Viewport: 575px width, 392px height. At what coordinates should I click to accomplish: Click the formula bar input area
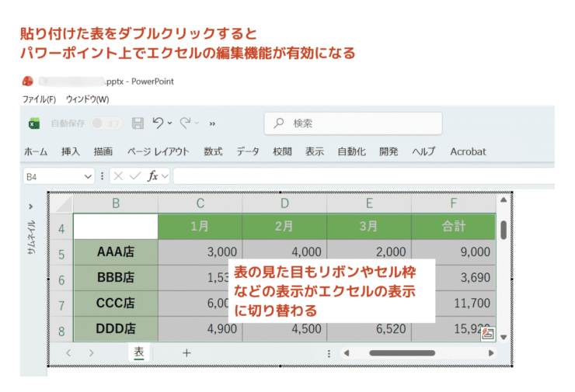pyautogui.click(x=364, y=176)
